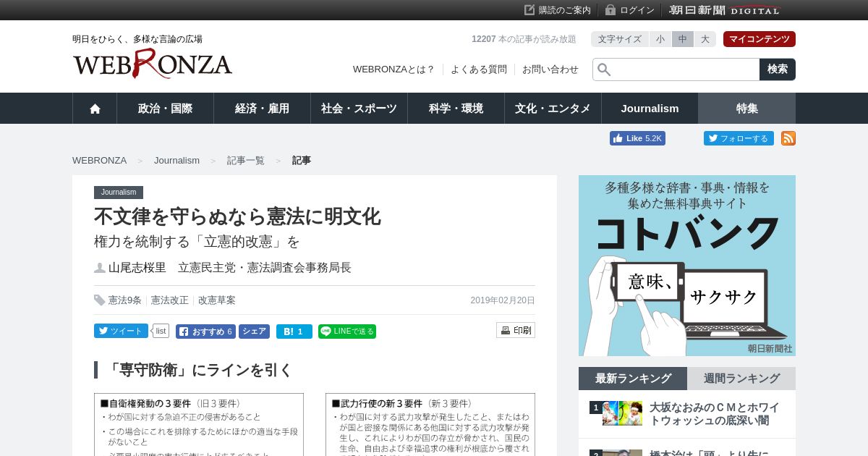
Task: Open お問い合わせ link
Action: pyautogui.click(x=550, y=69)
